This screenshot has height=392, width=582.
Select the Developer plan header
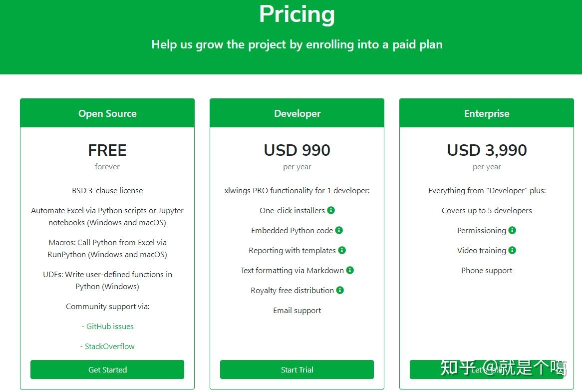(297, 113)
